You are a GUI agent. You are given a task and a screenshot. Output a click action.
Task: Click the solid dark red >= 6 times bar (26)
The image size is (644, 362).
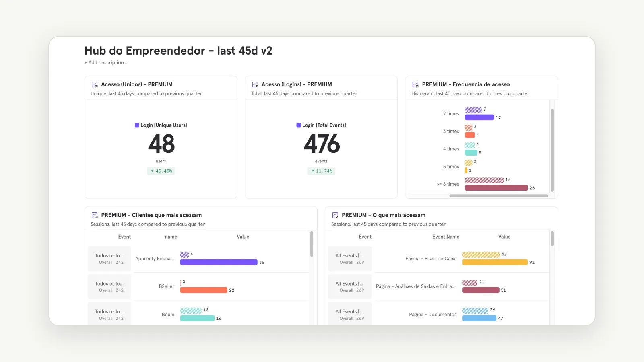tap(496, 188)
